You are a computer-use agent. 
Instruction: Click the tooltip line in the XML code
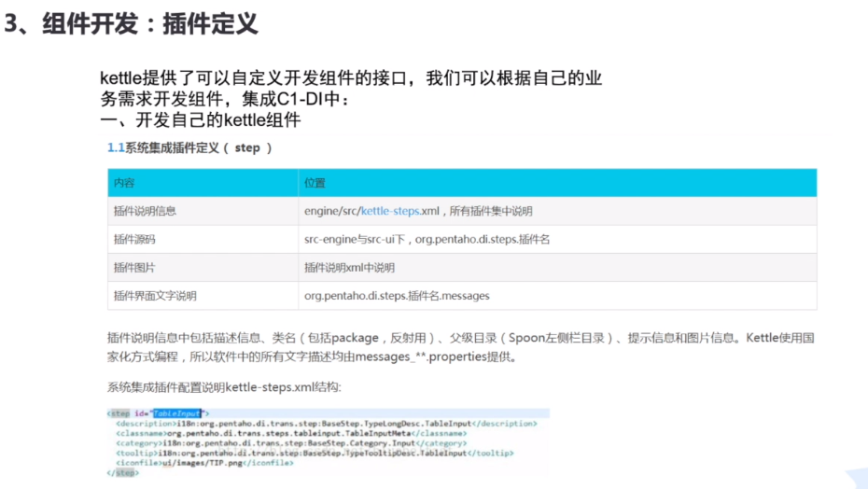pyautogui.click(x=315, y=453)
